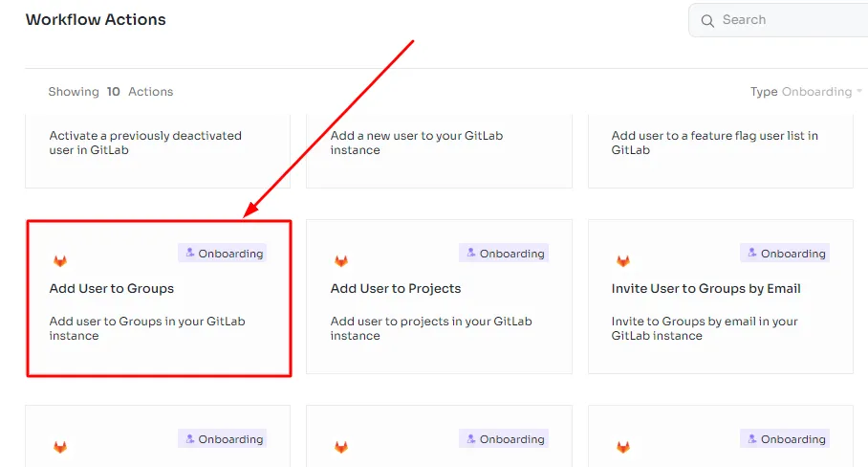
Task: Click description 'Invite to Groups by email in your GitLab instance'
Action: [x=705, y=328]
